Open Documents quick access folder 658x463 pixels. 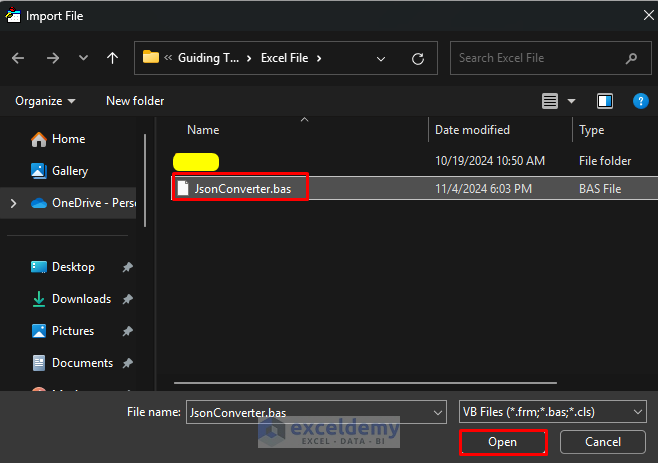73,363
